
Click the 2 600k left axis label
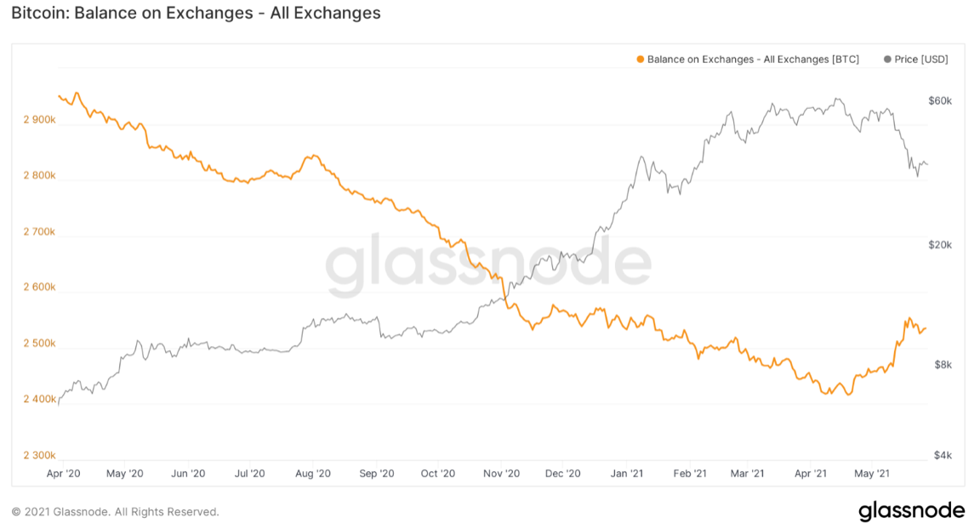click(39, 287)
